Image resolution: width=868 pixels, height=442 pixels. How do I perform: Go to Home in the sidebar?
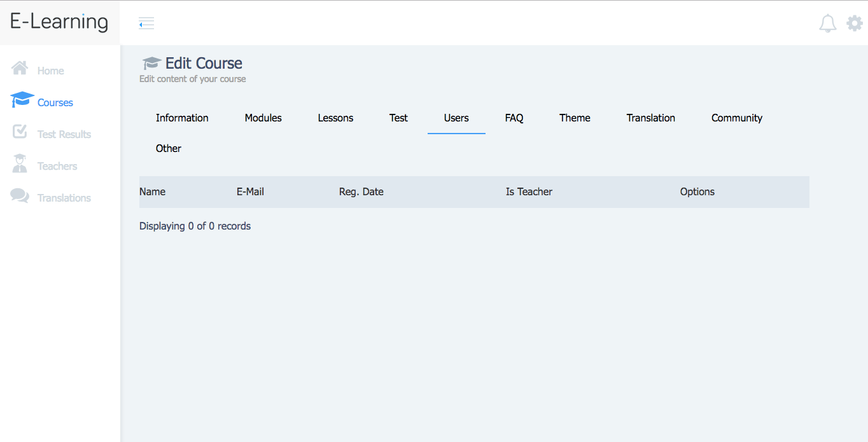pos(50,71)
